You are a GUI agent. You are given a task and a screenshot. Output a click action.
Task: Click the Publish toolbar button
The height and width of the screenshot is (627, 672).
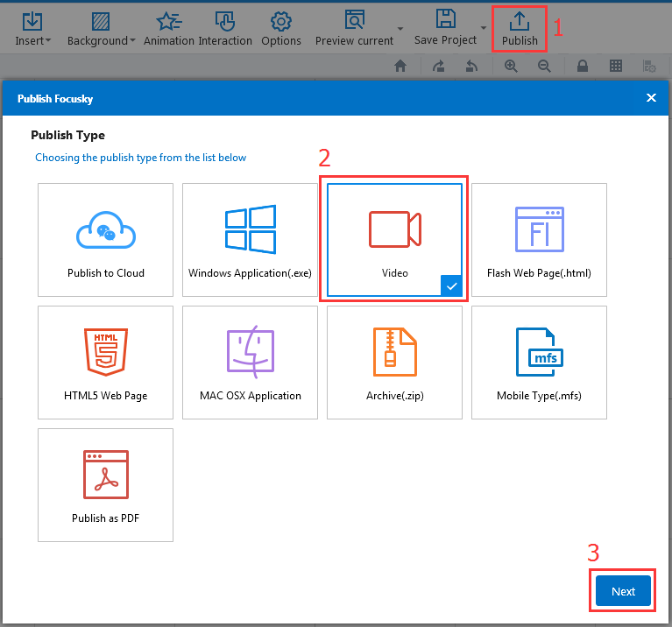(520, 29)
